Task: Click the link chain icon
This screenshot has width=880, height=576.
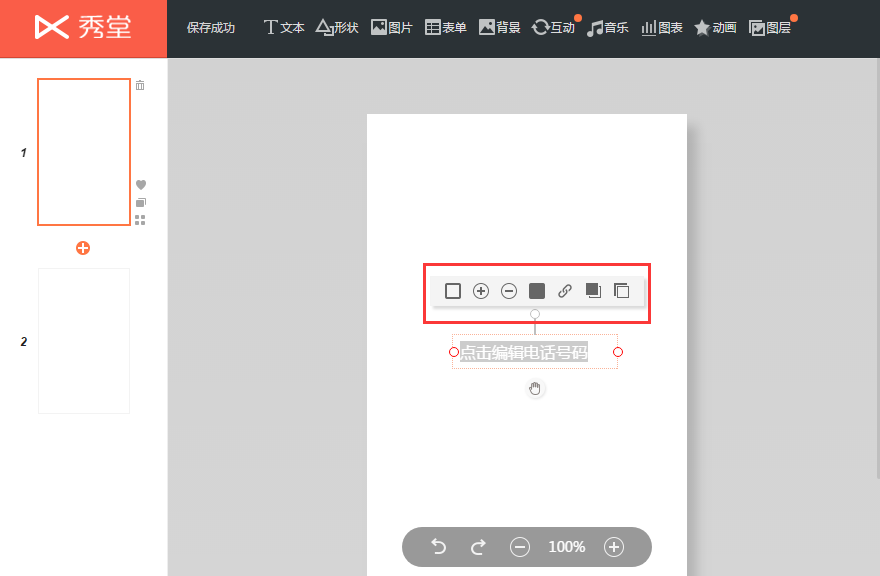Action: [x=565, y=291]
